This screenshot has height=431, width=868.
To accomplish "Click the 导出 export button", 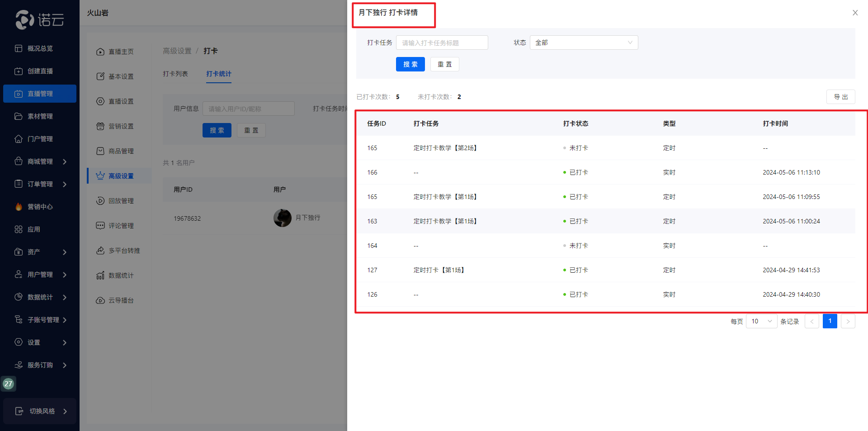I will pos(840,97).
